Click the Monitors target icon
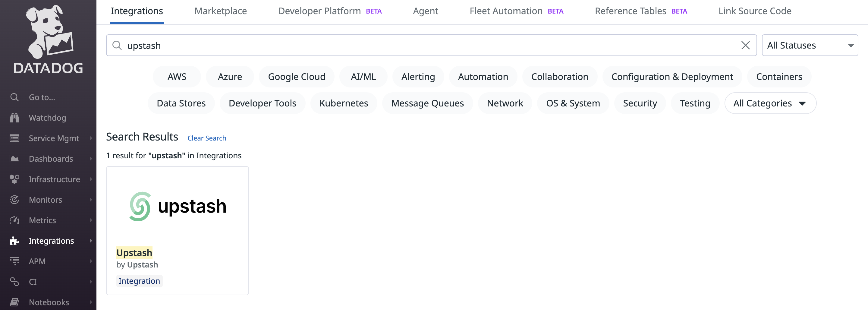The width and height of the screenshot is (868, 310). click(x=14, y=200)
